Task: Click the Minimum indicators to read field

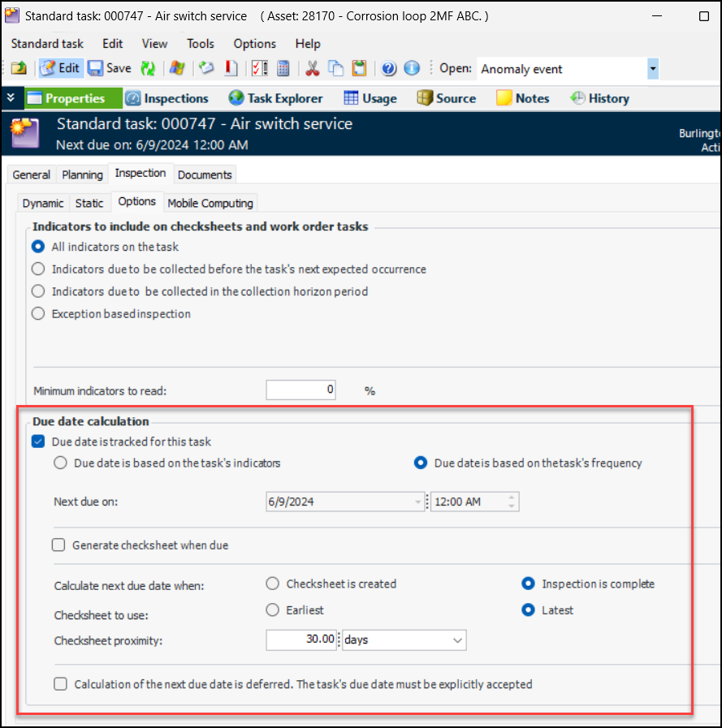Action: point(300,390)
